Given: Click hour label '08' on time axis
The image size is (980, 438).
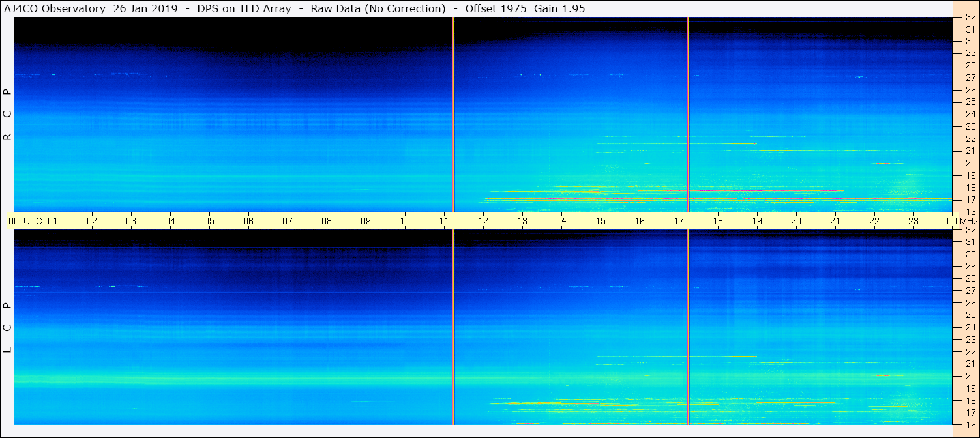Looking at the screenshot, I should click(327, 221).
